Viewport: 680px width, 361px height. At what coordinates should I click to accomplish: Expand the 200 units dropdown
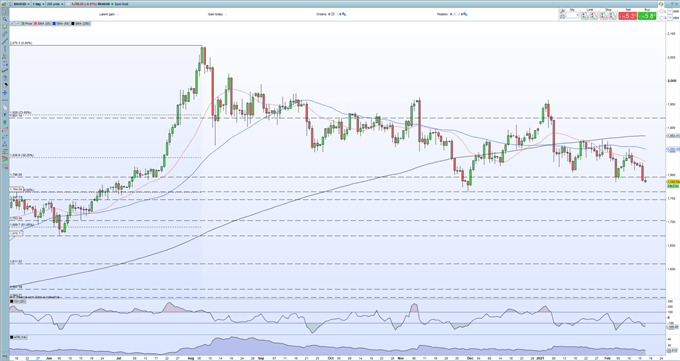click(55, 4)
